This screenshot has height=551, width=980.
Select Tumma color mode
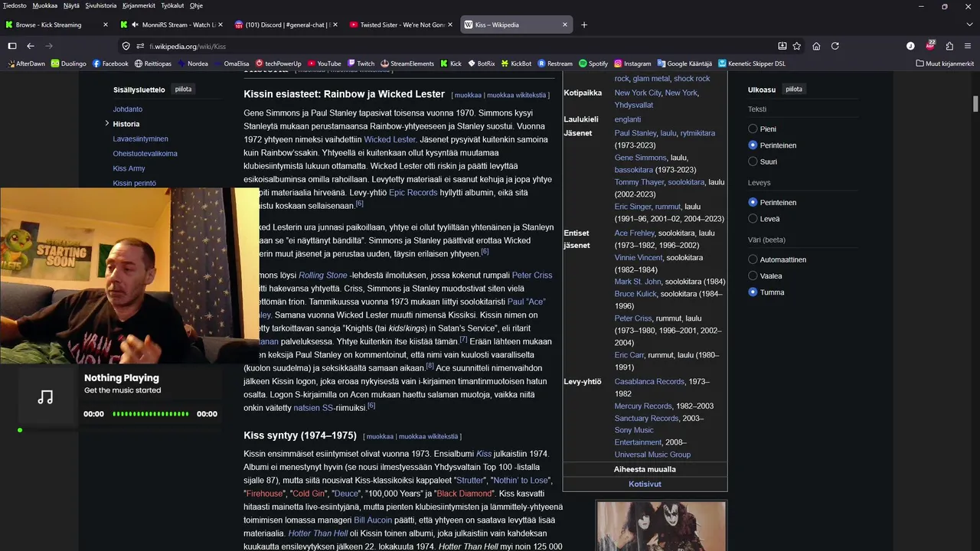click(x=753, y=292)
